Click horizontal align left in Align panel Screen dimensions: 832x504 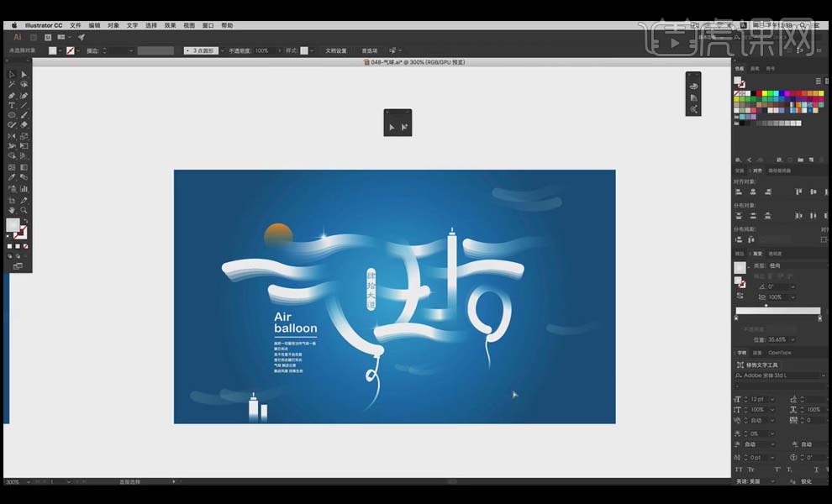(739, 192)
